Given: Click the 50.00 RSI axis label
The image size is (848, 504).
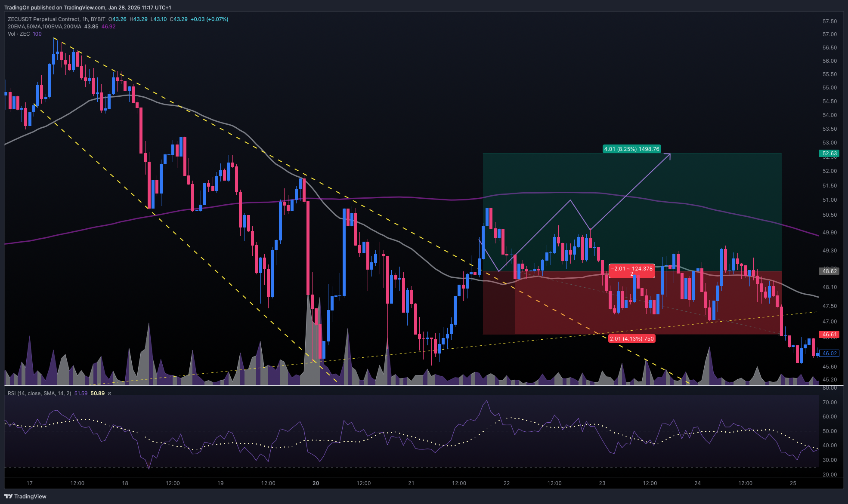Looking at the screenshot, I should 829,431.
